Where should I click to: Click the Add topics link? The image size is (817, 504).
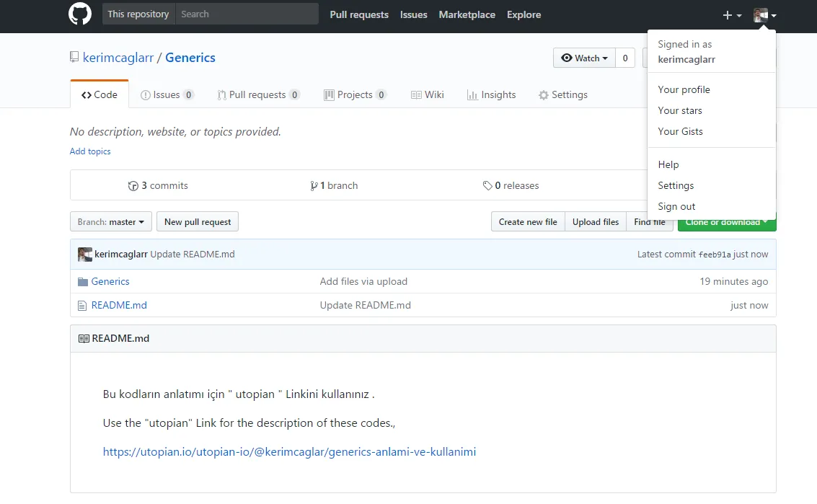tap(90, 151)
